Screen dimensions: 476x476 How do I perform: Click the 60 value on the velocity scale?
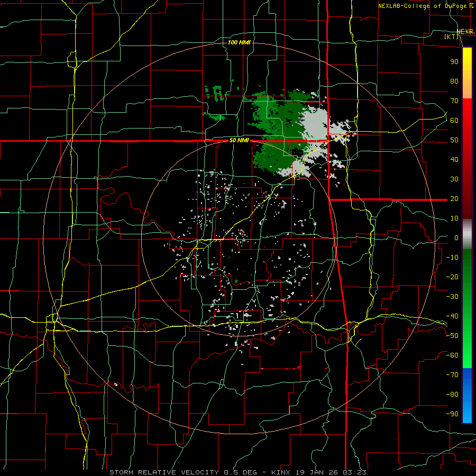[454, 121]
